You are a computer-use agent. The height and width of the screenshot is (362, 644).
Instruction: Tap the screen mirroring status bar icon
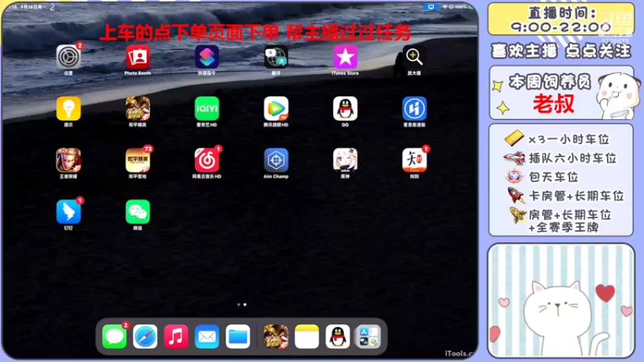[431, 7]
